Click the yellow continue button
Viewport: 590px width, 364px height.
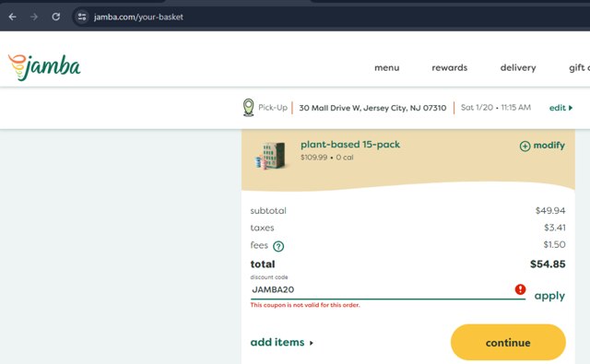click(508, 343)
